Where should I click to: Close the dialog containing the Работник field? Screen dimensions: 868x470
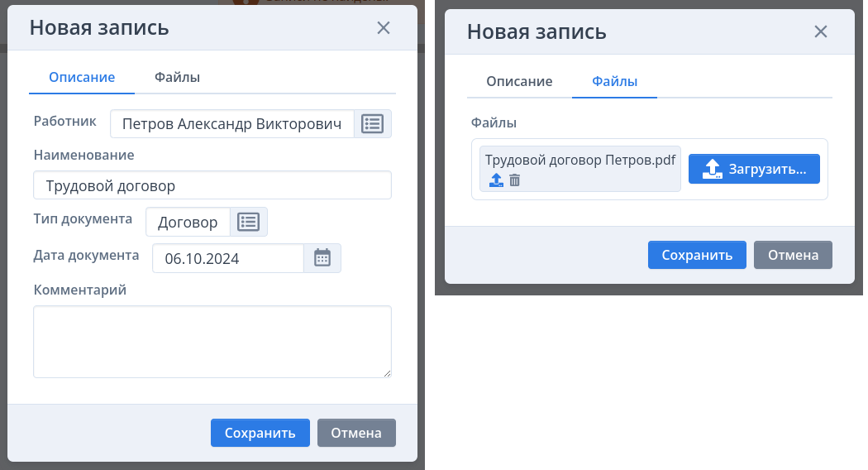tap(384, 28)
